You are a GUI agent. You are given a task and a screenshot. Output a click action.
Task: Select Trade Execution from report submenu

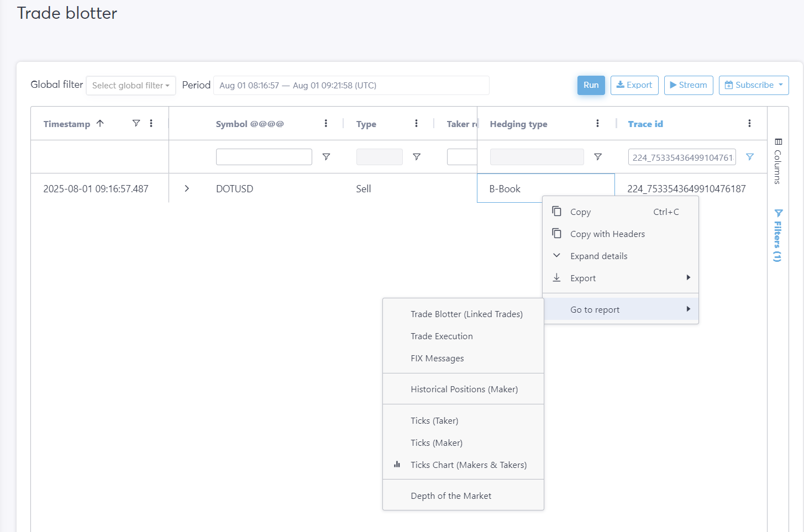click(442, 336)
